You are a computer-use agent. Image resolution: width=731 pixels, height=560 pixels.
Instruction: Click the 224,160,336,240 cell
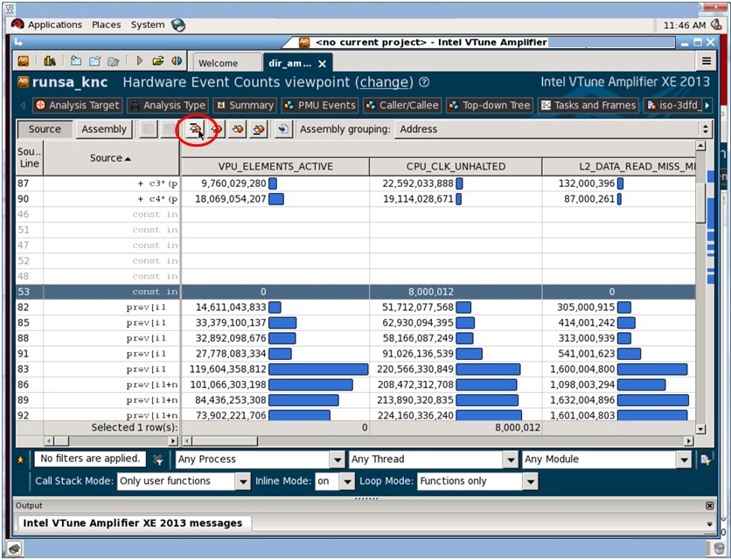coord(456,415)
